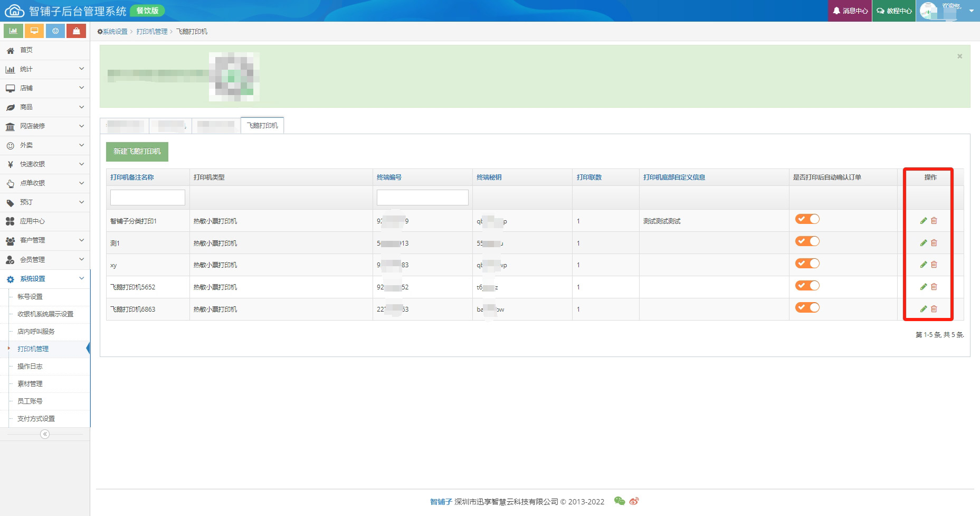The image size is (980, 516).
Task: Delete the 测1 printer using trash icon
Action: point(934,243)
